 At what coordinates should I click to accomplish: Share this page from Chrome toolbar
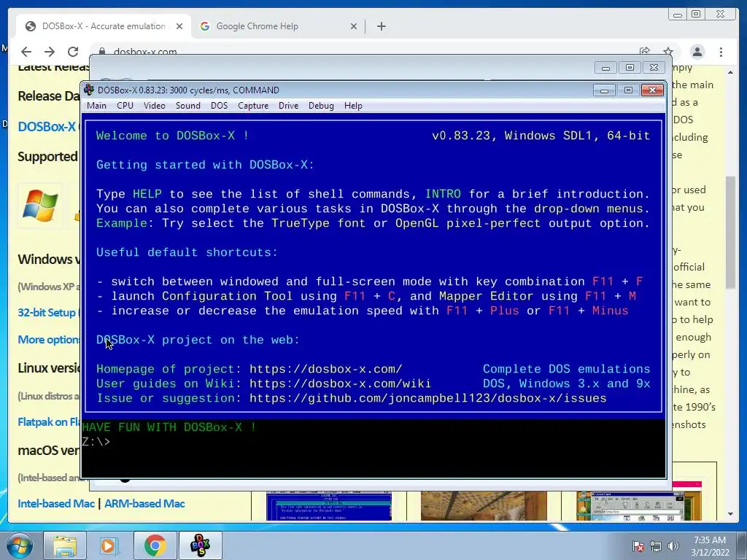tap(645, 51)
